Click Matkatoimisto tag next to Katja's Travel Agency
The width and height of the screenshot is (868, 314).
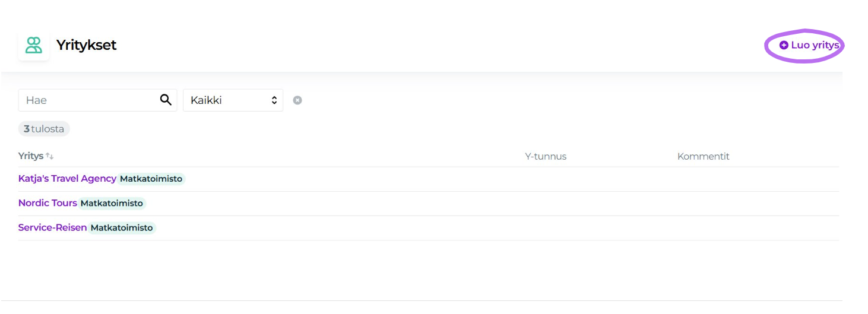point(151,179)
